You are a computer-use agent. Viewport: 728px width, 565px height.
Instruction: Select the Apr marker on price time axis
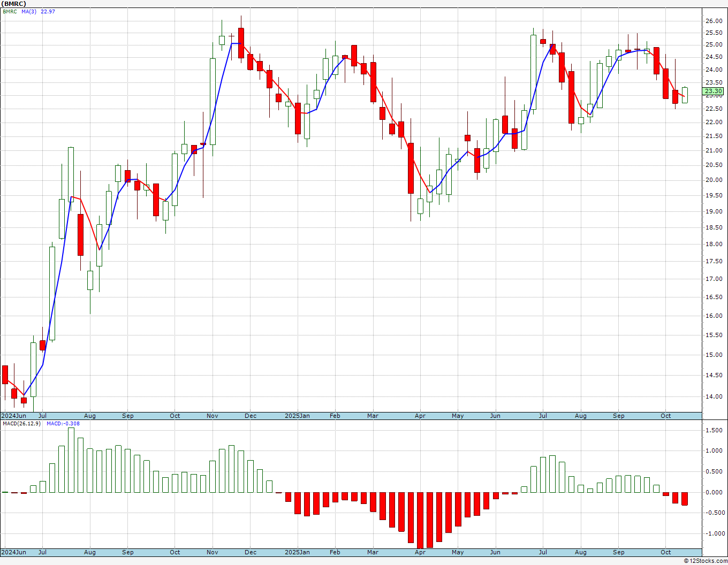tap(420, 416)
